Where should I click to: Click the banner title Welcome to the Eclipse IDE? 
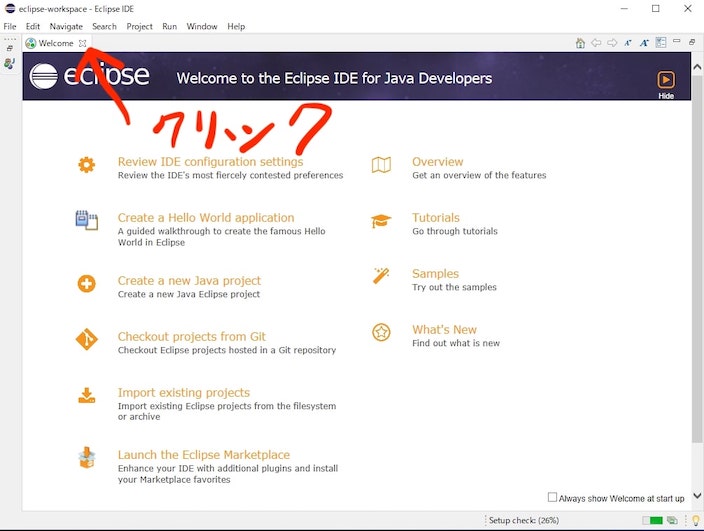click(x=334, y=78)
